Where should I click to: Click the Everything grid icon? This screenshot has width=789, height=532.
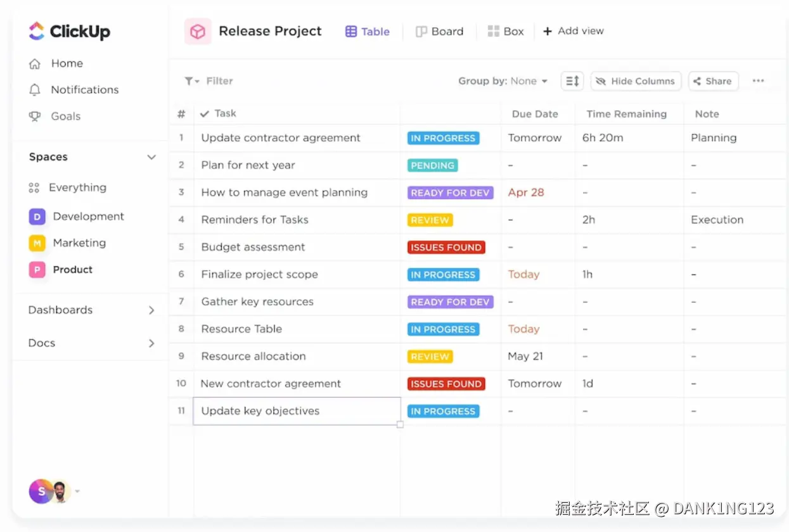point(34,187)
